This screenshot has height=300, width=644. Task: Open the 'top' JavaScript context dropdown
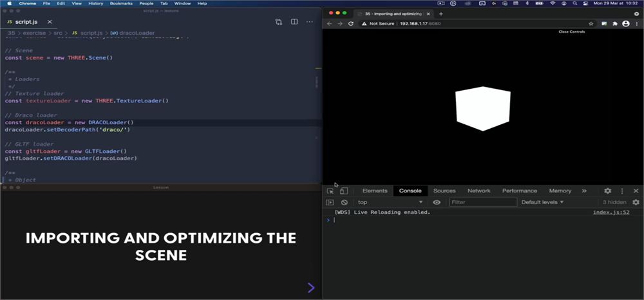(x=390, y=202)
